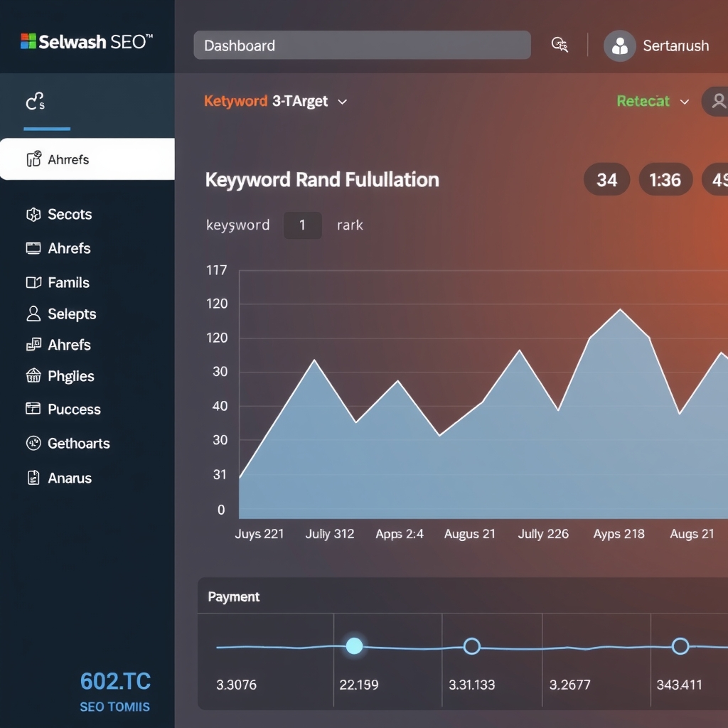
Task: Click the 602.TC link in sidebar footer
Action: click(x=115, y=681)
